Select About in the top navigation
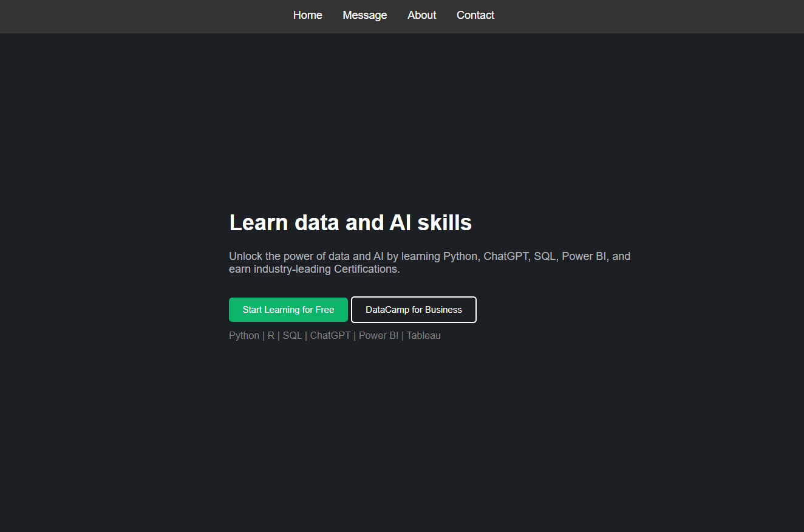 [421, 15]
